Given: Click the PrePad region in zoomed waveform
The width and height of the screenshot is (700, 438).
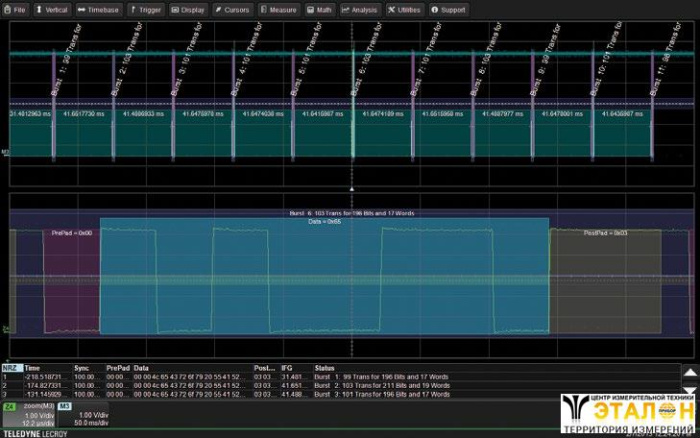Looking at the screenshot, I should click(71, 280).
